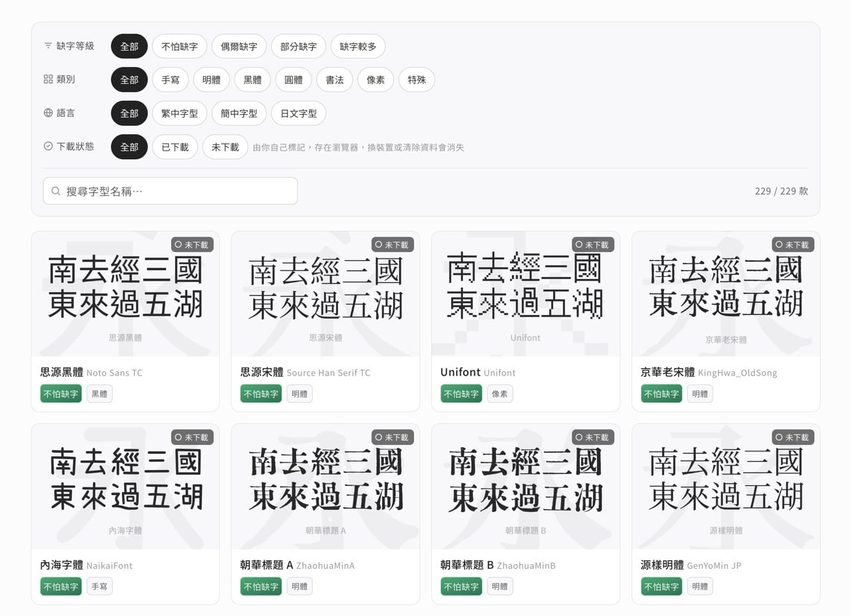This screenshot has height=616, width=850.
Task: Select 全部 in the 缺字等級 filter row
Action: [x=129, y=46]
